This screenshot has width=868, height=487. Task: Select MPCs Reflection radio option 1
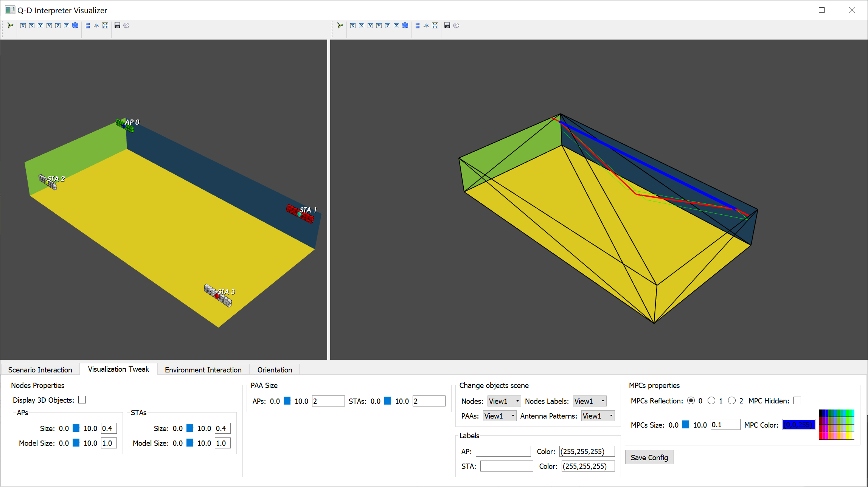[711, 400]
